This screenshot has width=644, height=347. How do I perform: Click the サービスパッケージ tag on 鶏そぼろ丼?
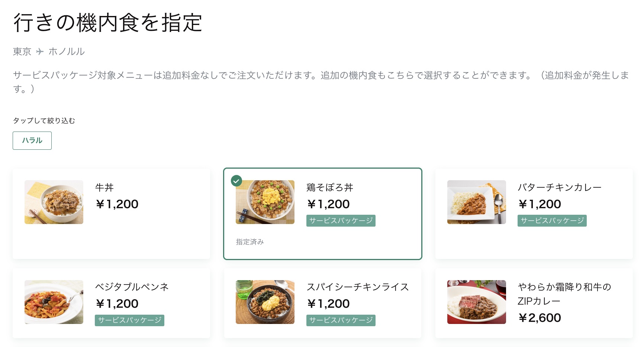(341, 220)
